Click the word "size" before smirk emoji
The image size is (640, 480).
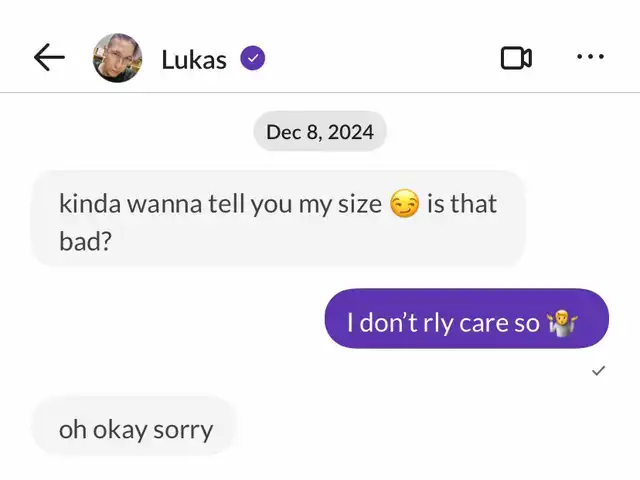(x=360, y=204)
